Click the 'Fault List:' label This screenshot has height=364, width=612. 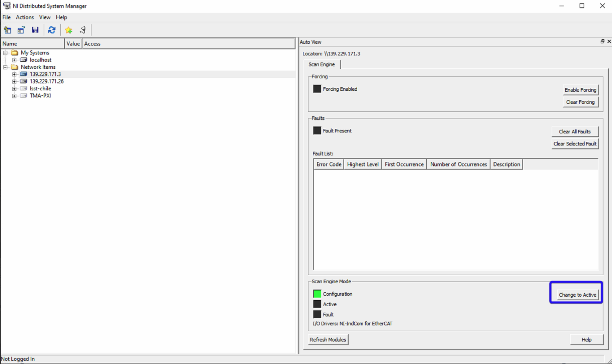(323, 153)
